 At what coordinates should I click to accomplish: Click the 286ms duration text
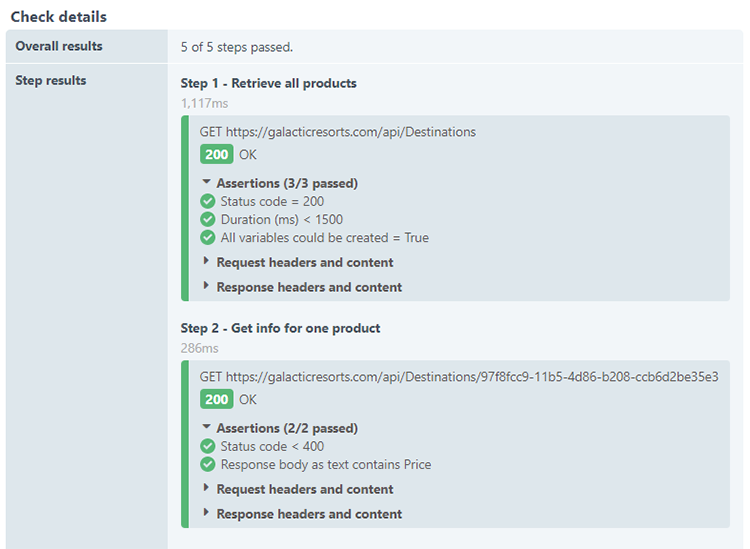[x=199, y=348]
